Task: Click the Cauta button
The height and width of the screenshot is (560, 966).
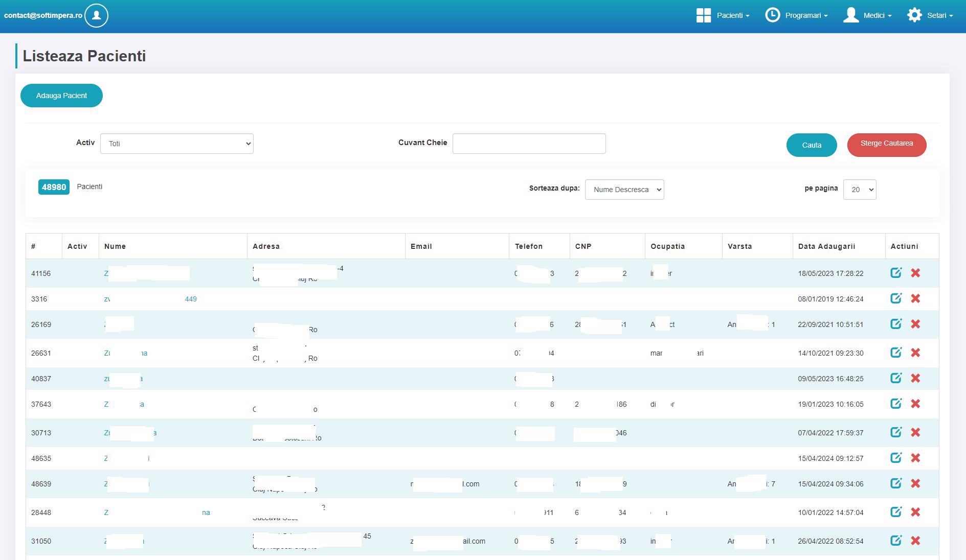Action: (x=812, y=145)
